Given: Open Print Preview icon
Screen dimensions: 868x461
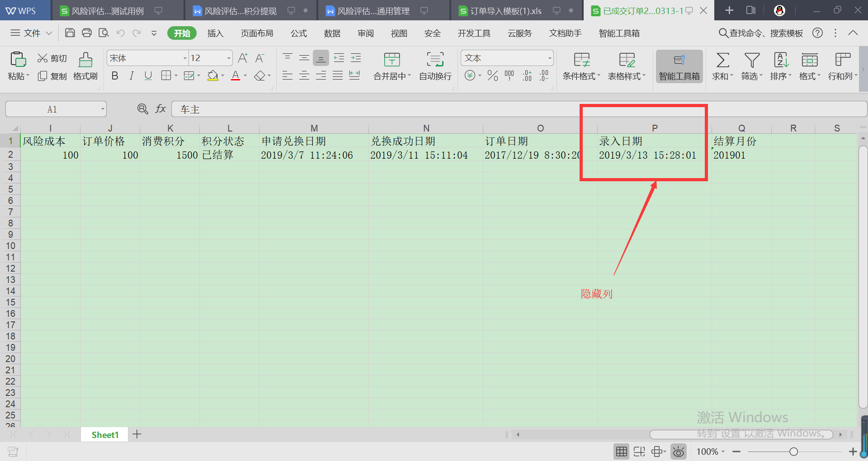Looking at the screenshot, I should [104, 33].
